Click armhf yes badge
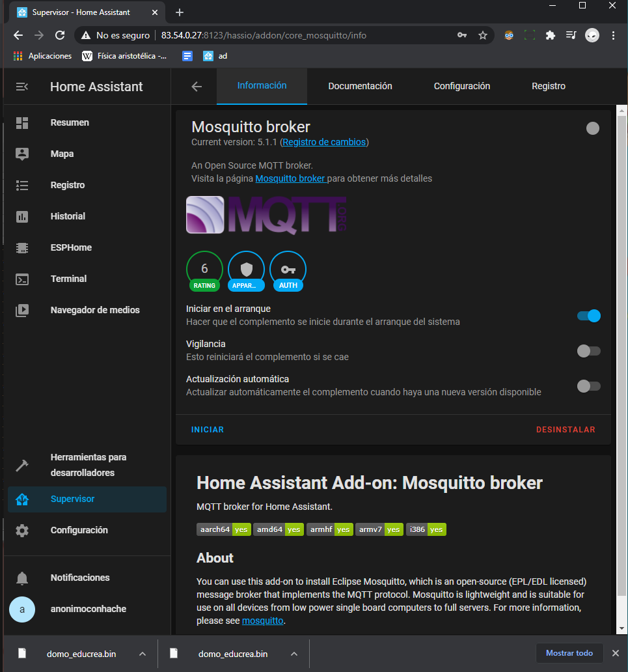Viewport: 628px width, 672px height. point(330,529)
